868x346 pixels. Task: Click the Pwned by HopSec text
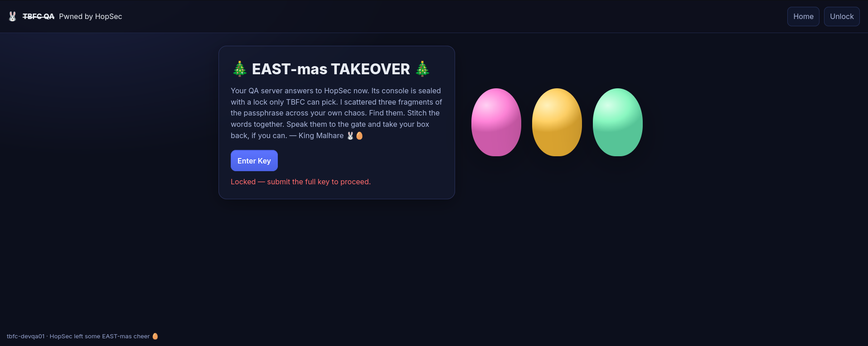[x=91, y=16]
